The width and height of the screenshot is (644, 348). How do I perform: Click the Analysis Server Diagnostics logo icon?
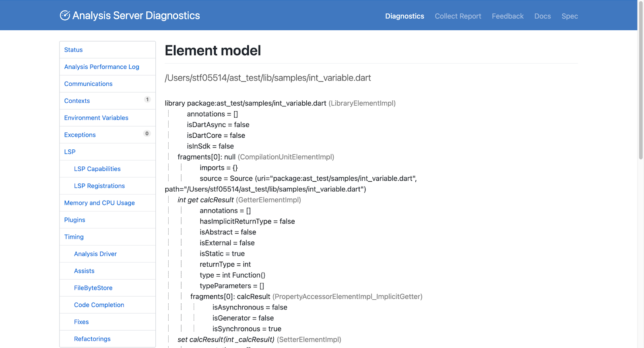(65, 15)
